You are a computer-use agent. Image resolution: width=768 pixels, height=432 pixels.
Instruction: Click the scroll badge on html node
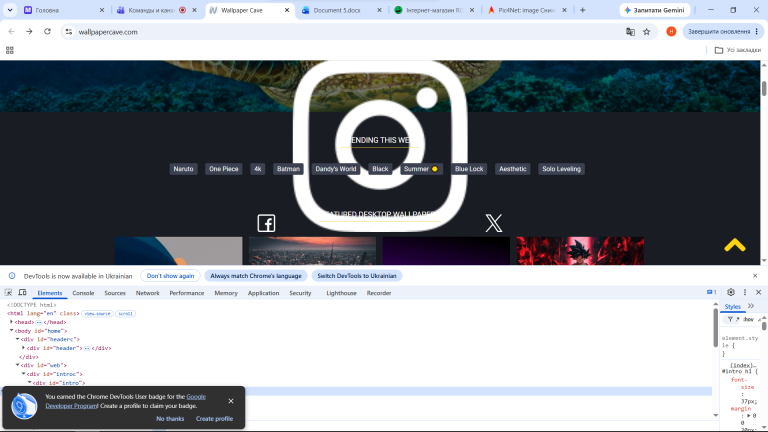[x=125, y=313]
